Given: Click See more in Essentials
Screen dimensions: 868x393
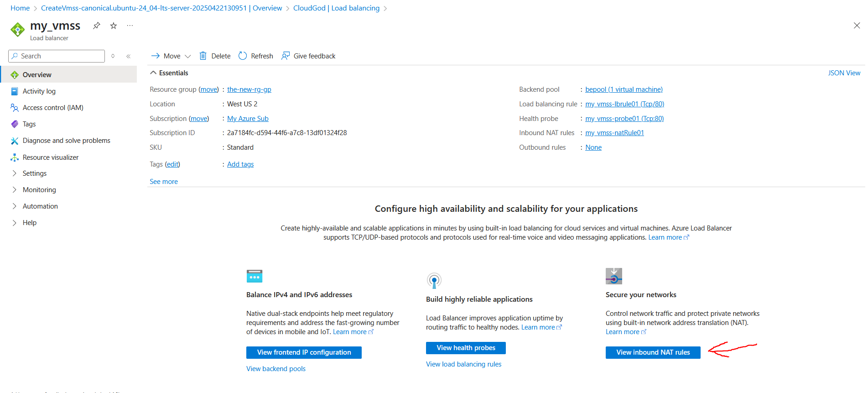Looking at the screenshot, I should coord(164,182).
